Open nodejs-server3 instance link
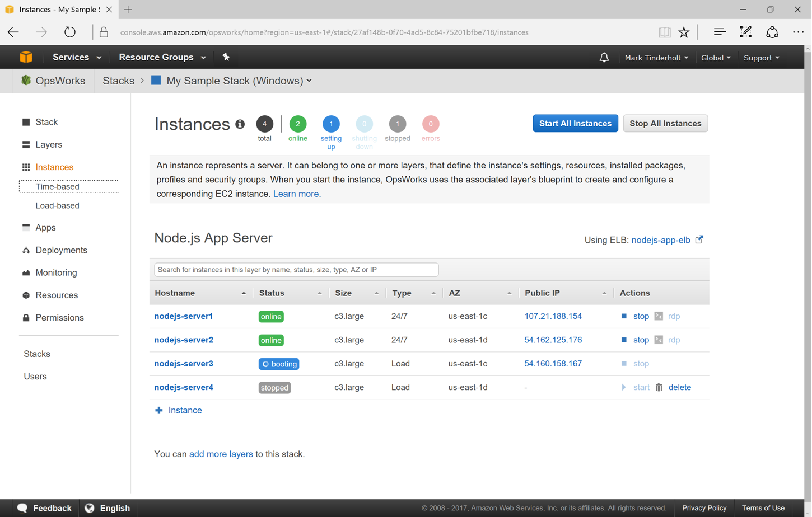 tap(184, 364)
